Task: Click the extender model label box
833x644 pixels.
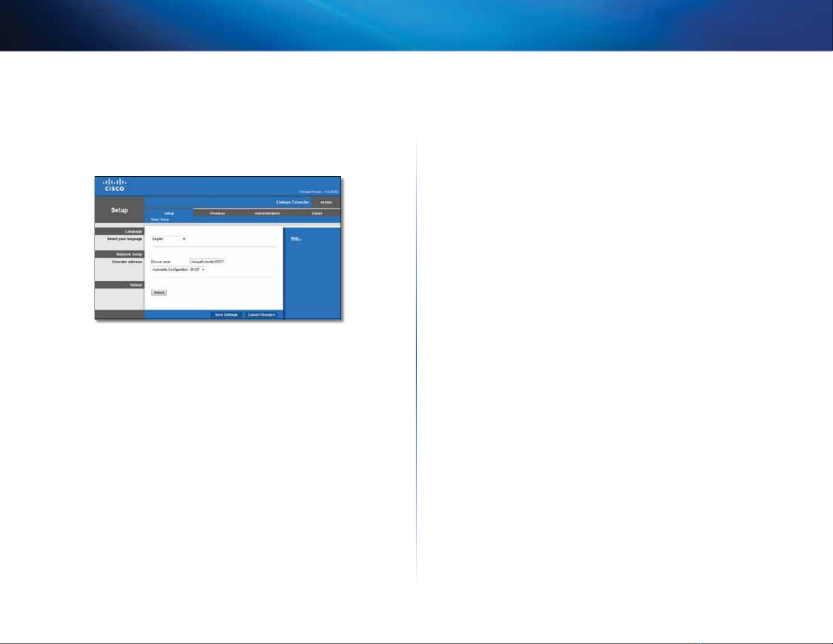Action: pyautogui.click(x=326, y=202)
